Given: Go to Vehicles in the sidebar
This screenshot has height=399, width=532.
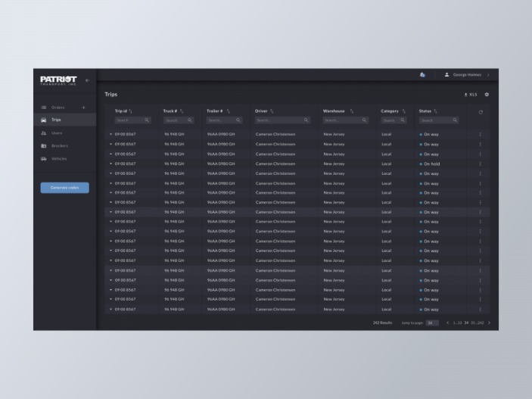Looking at the screenshot, I should [x=59, y=159].
